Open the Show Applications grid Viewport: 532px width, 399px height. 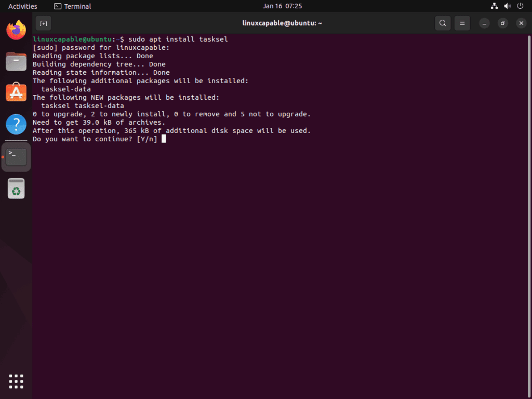coord(16,381)
